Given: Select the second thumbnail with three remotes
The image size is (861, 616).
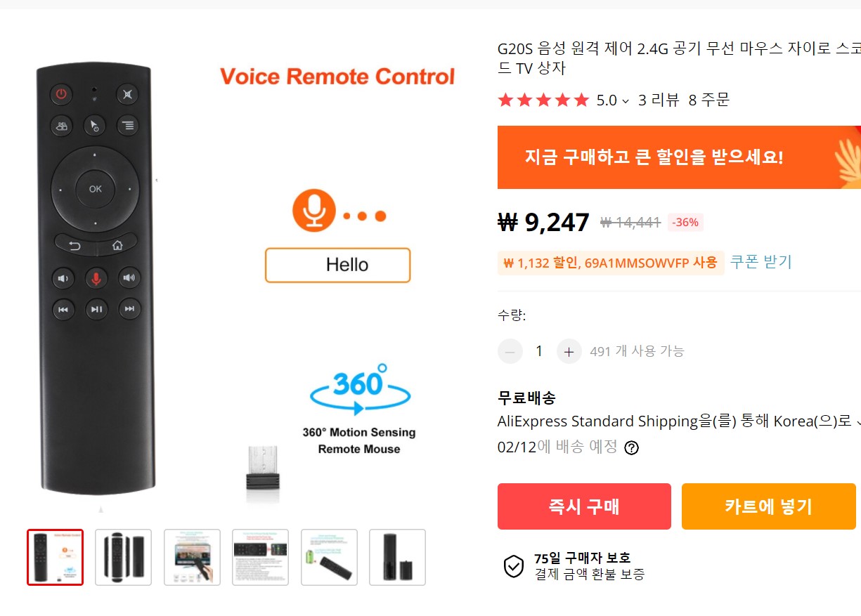Looking at the screenshot, I should click(x=124, y=557).
